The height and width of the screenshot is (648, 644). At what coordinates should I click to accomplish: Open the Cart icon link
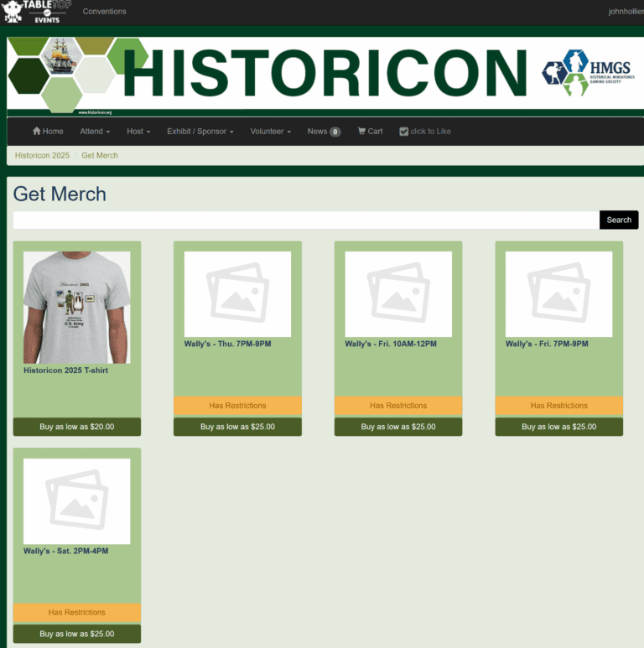tap(362, 132)
